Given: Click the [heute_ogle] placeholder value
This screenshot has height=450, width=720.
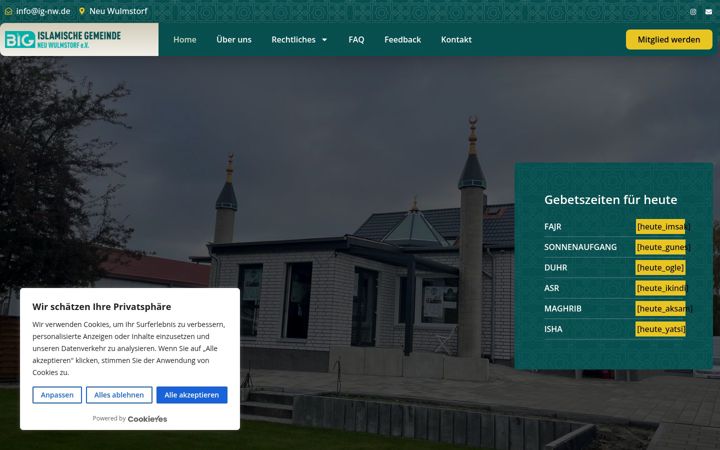Looking at the screenshot, I should tap(660, 268).
